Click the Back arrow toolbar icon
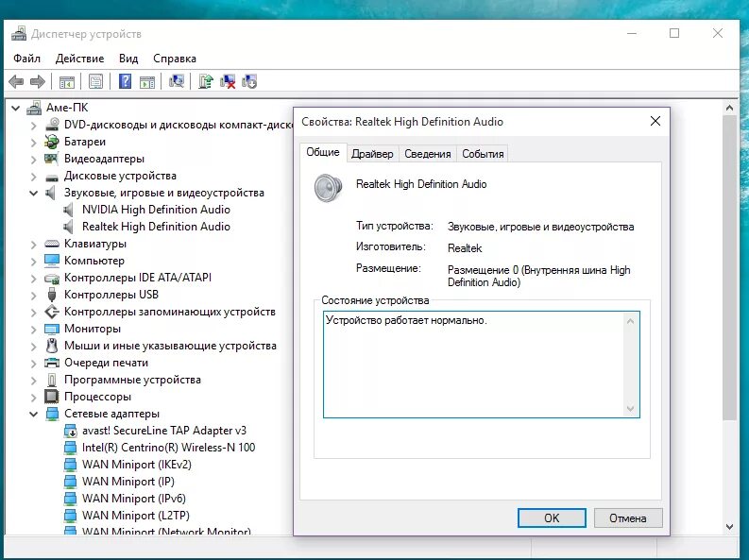The image size is (749, 560). pyautogui.click(x=16, y=81)
